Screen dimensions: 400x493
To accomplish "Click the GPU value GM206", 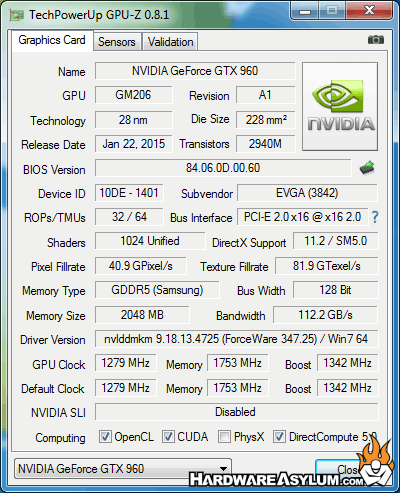I will click(133, 95).
